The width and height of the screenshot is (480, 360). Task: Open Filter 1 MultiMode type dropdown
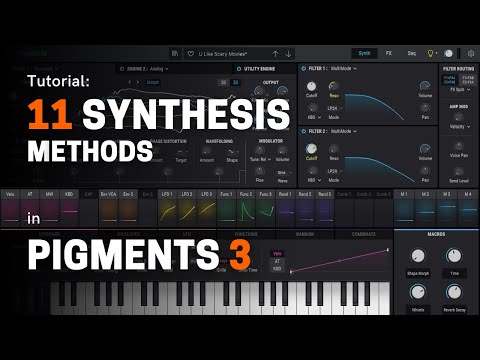coord(344,68)
